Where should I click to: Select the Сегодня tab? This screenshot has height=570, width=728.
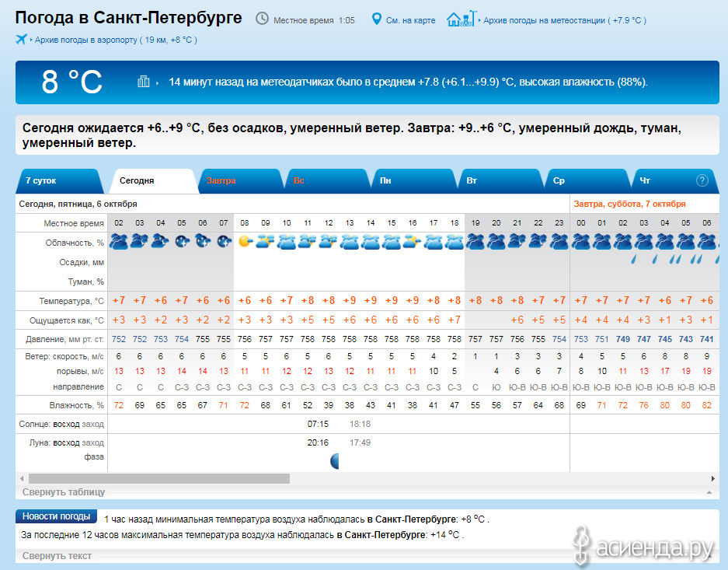(x=153, y=180)
